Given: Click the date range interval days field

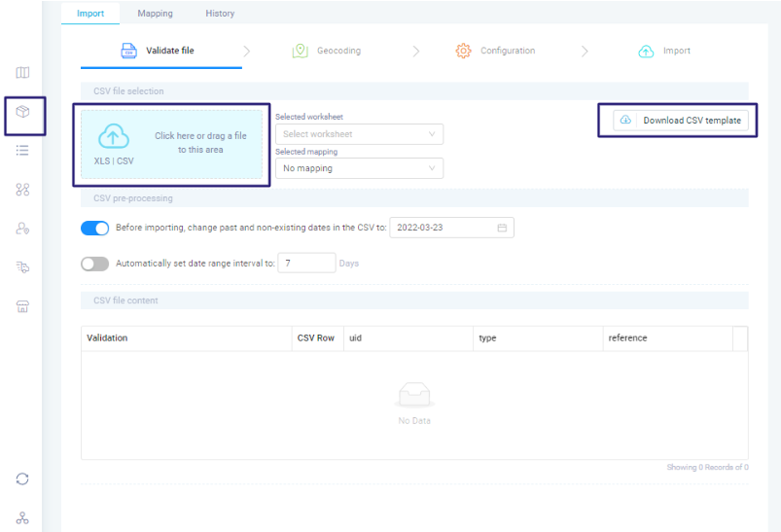Looking at the screenshot, I should click(x=305, y=264).
